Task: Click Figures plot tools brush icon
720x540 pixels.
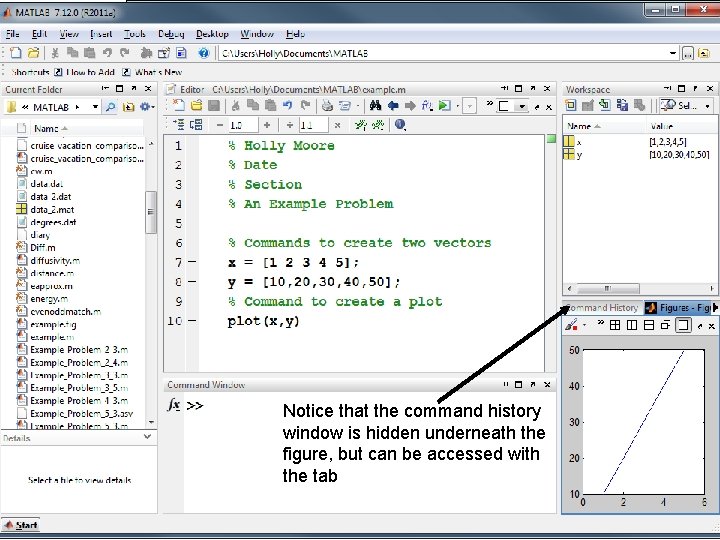Action: coord(571,325)
